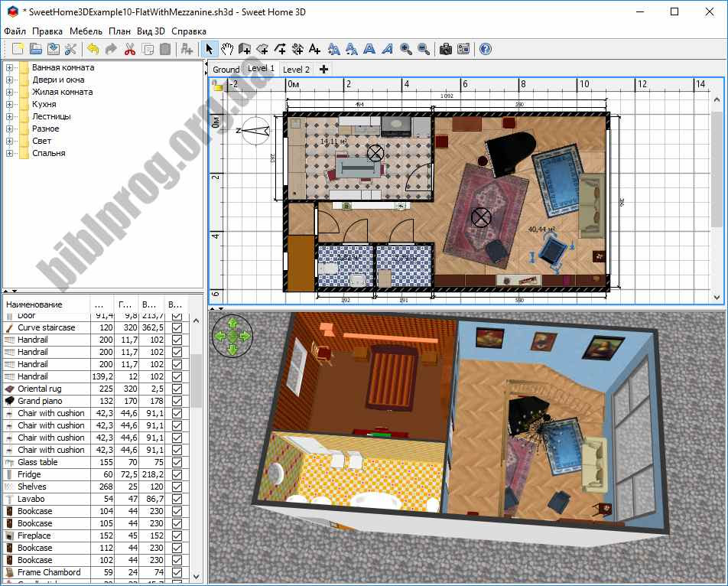Choose the Create polylines tool
The width and height of the screenshot is (728, 586).
click(280, 49)
